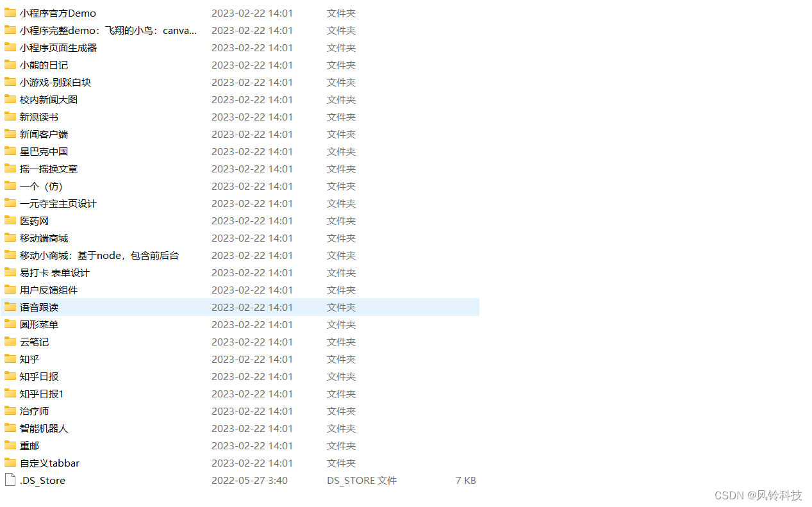
Task: Select the folder icon next to 知乎日报1
Action: tap(10, 394)
